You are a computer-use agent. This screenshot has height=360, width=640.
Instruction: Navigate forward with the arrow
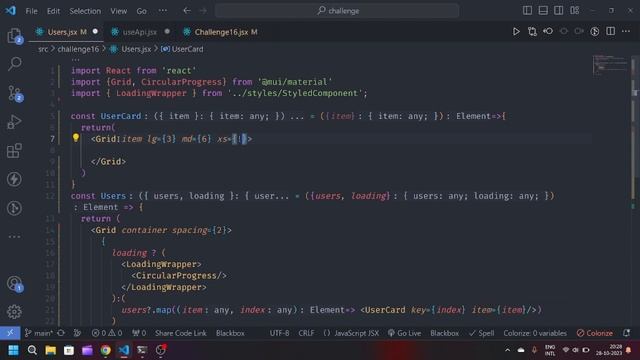point(203,11)
